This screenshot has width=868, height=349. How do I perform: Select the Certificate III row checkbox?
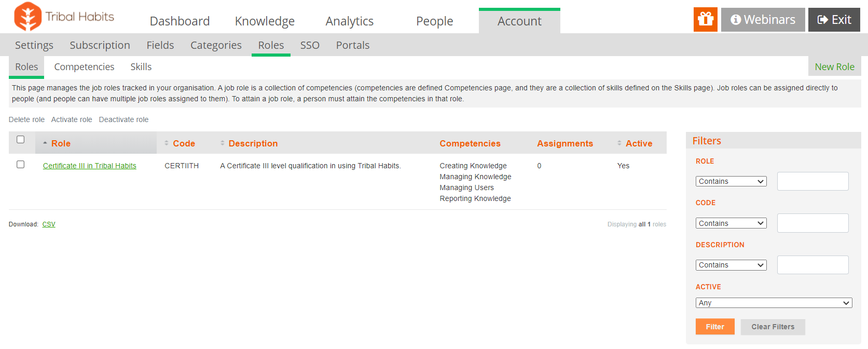(x=21, y=164)
